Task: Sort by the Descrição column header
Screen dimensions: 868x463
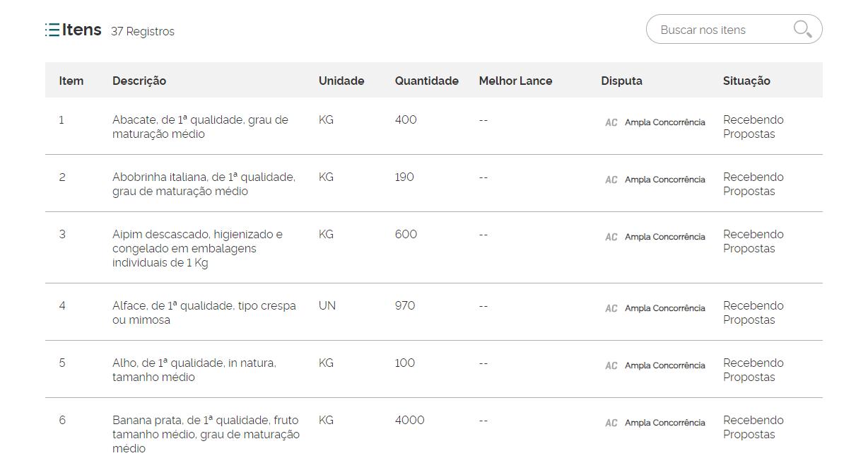Action: click(139, 81)
